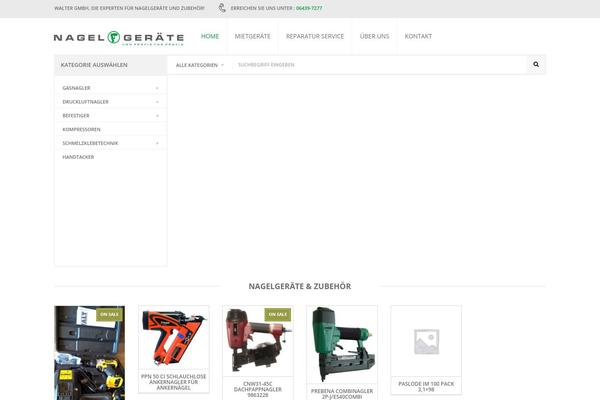Open PPN 50 CI Schlauchlose Ankernagler title

click(174, 382)
